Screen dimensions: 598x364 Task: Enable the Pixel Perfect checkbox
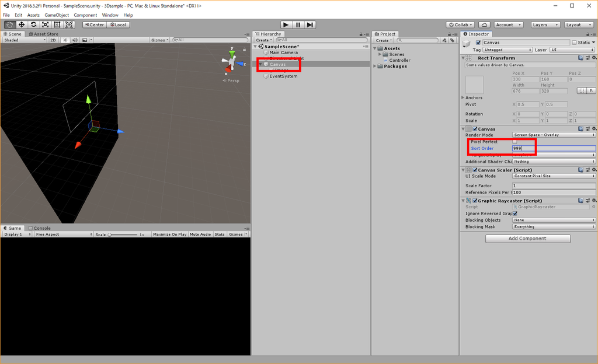click(x=515, y=142)
